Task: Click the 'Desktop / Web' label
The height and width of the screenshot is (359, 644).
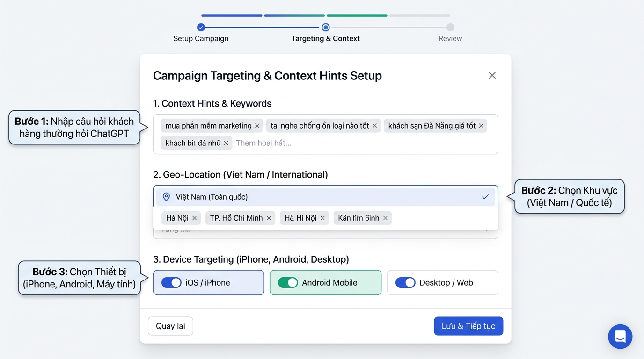Action: point(446,282)
